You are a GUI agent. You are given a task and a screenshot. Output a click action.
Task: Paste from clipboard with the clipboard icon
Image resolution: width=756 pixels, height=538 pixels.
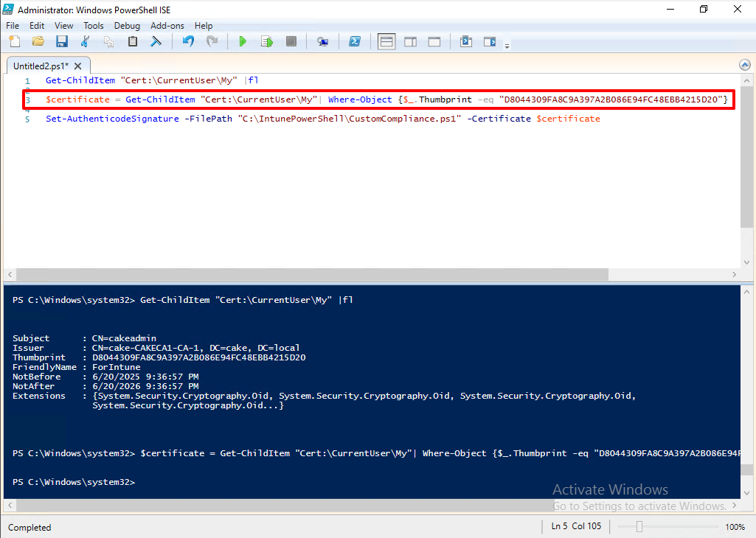[x=133, y=41]
